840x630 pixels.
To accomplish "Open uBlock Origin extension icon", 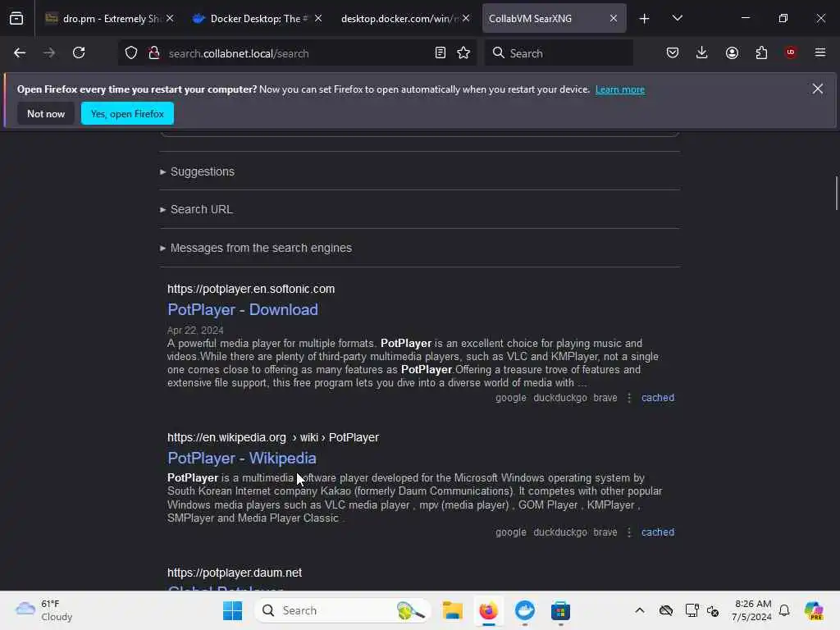I will [x=791, y=52].
